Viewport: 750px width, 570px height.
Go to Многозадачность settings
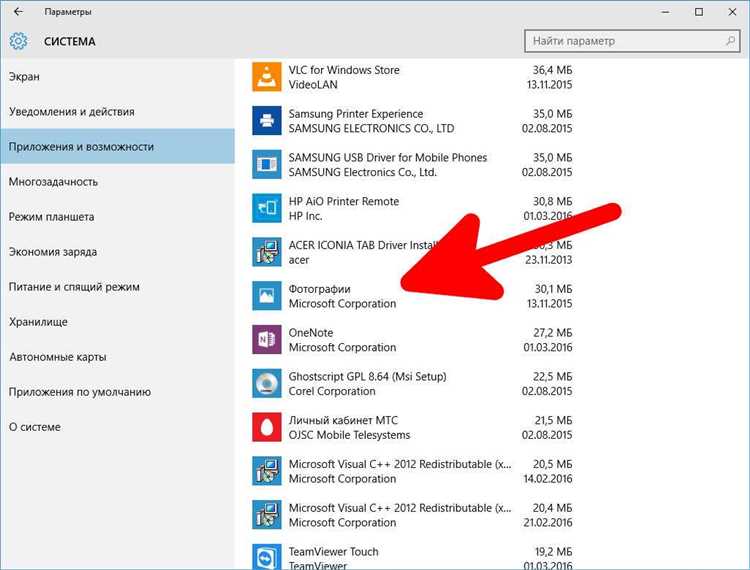pyautogui.click(x=117, y=182)
